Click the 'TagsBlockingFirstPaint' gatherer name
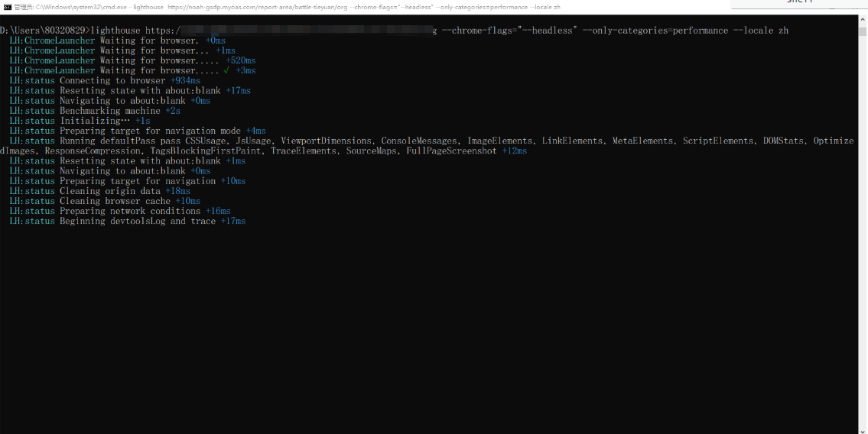The height and width of the screenshot is (434, 868). (206, 151)
